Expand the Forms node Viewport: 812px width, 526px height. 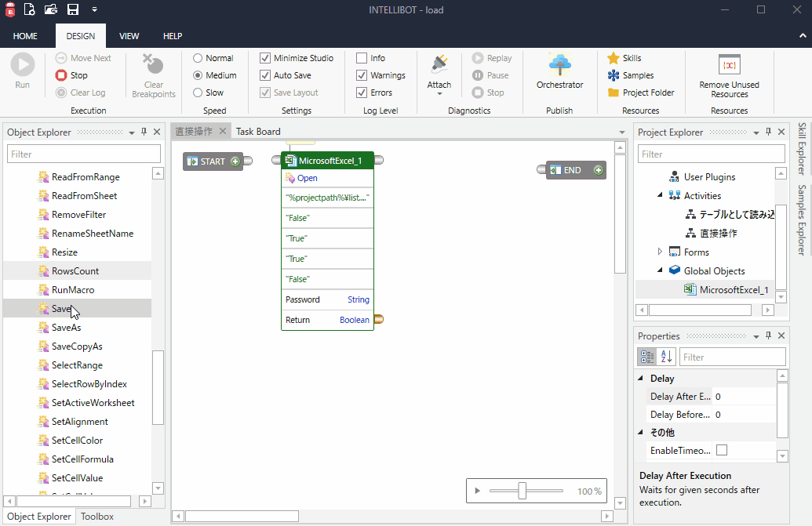(x=659, y=252)
